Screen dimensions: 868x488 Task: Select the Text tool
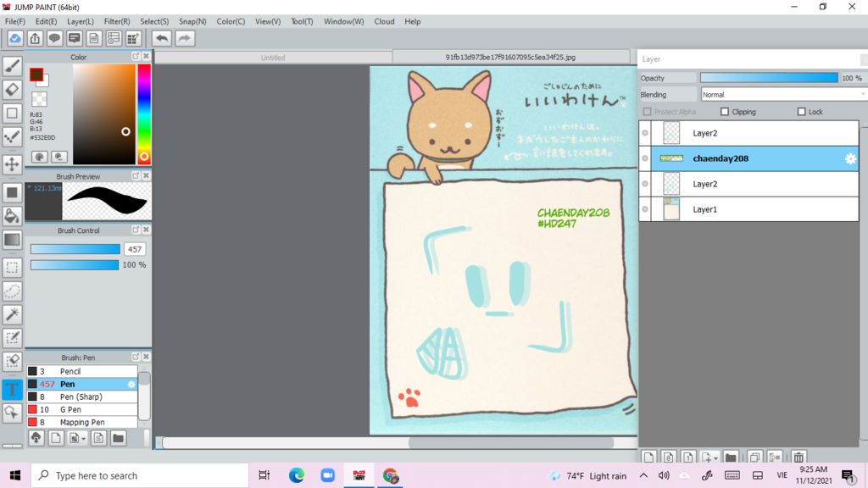pyautogui.click(x=12, y=389)
